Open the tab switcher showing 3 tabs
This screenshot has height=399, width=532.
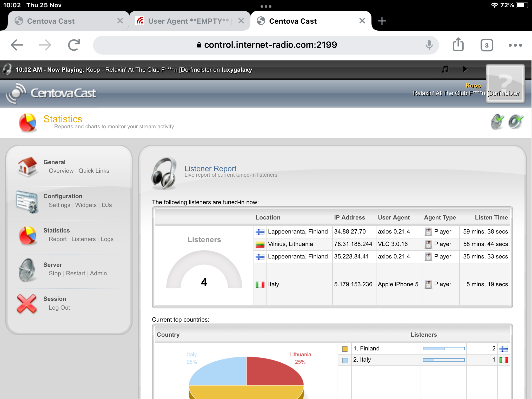(487, 45)
